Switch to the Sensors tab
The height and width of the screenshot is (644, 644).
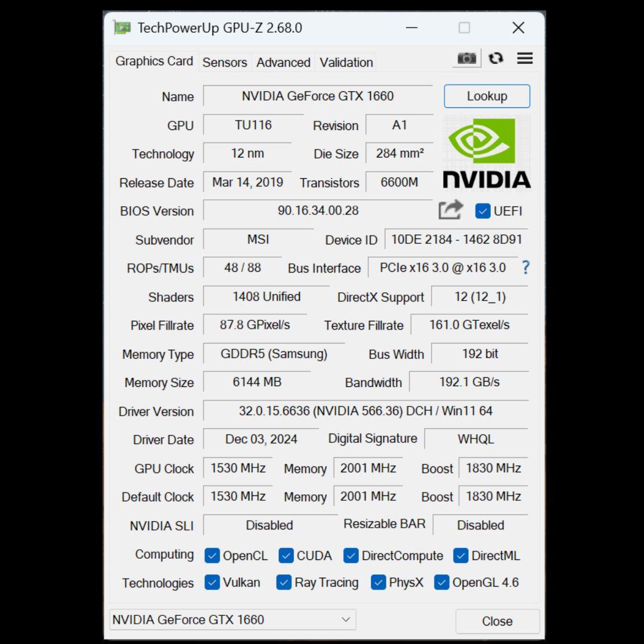click(225, 62)
